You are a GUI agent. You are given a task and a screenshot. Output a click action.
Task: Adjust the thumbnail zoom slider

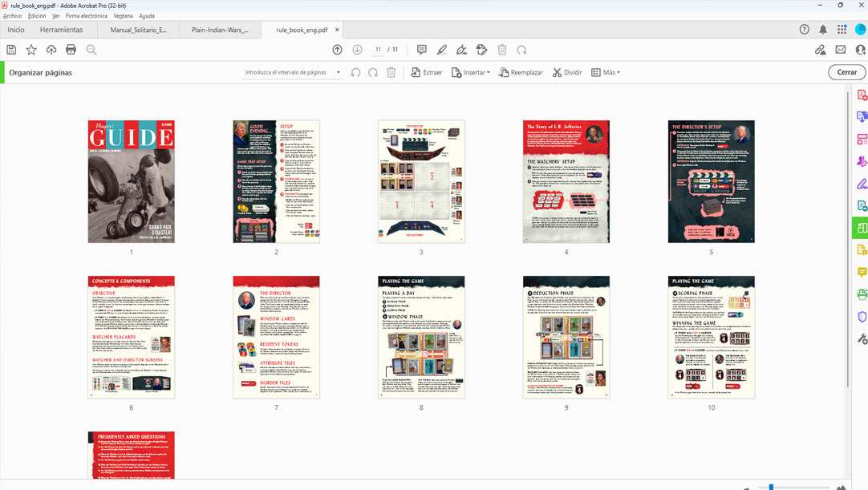pos(771,487)
